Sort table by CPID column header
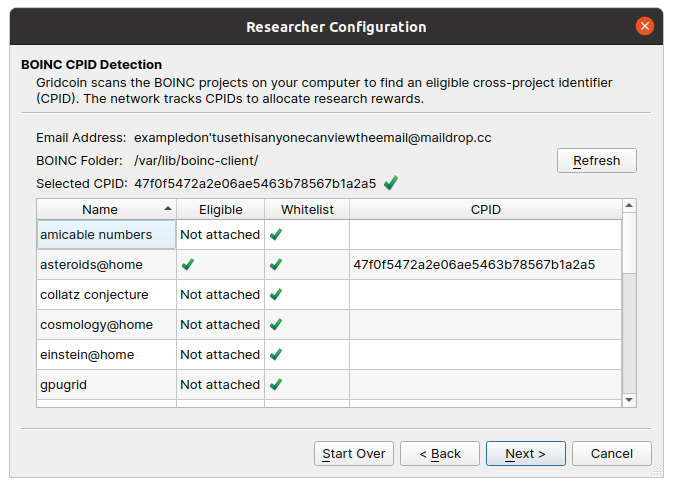The image size is (673, 487). 486,209
